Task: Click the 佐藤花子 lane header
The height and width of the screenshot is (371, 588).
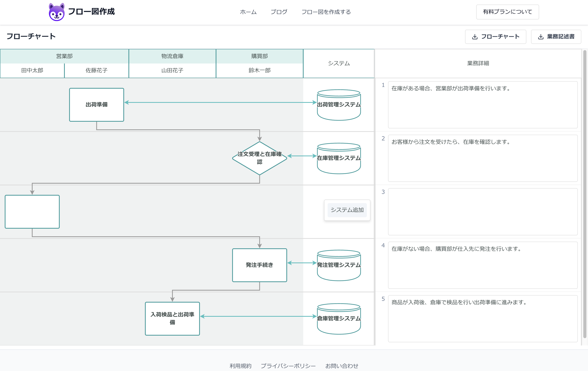Action: [96, 70]
